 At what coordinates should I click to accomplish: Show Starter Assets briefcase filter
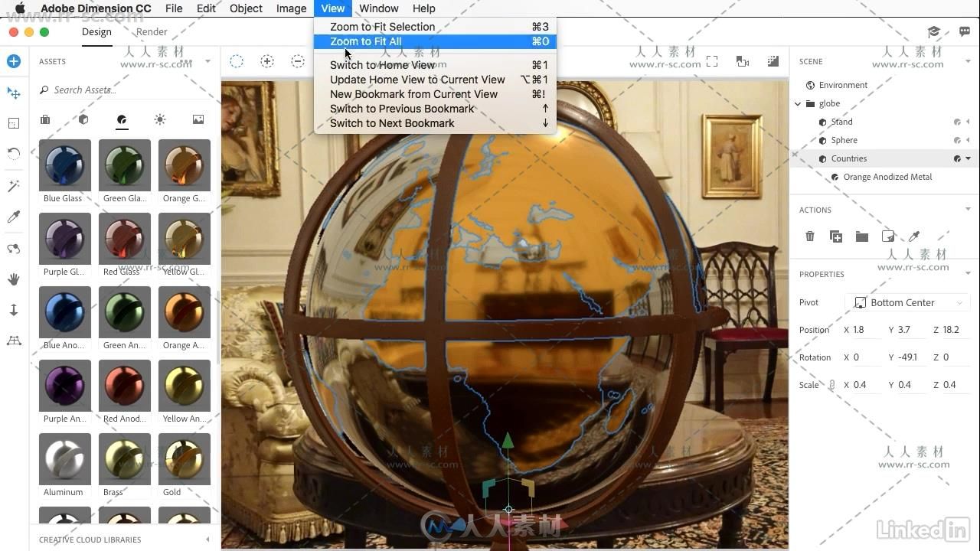point(45,119)
